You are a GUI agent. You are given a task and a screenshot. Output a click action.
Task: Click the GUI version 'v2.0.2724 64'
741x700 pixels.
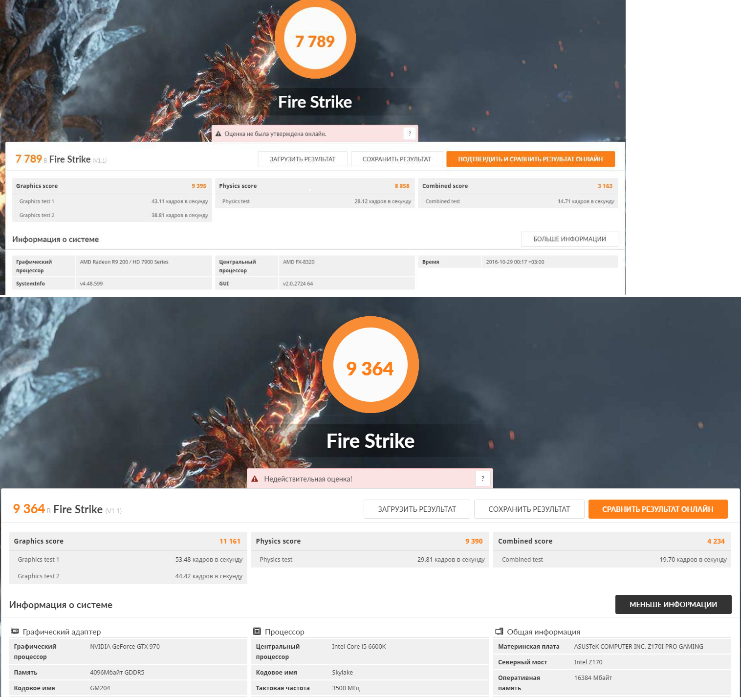coord(298,284)
